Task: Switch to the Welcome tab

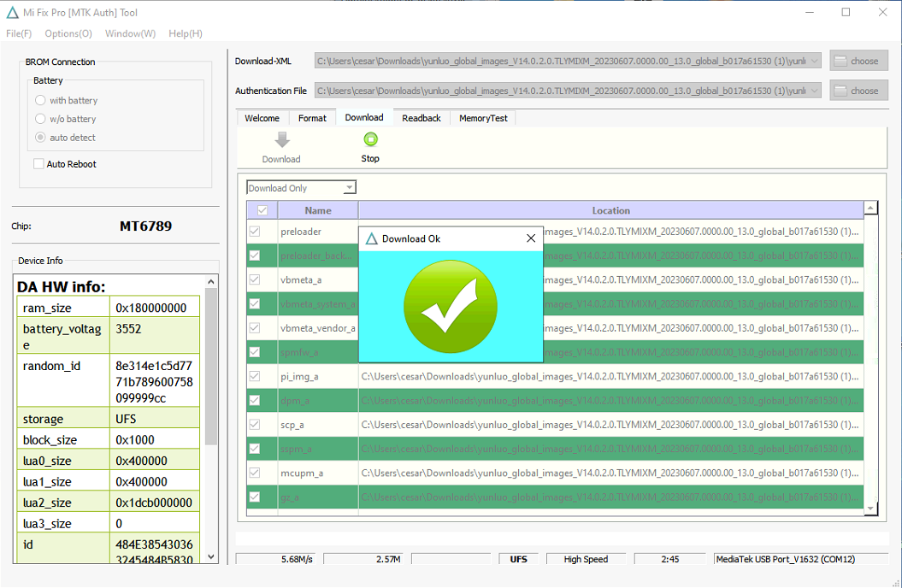Action: point(262,118)
